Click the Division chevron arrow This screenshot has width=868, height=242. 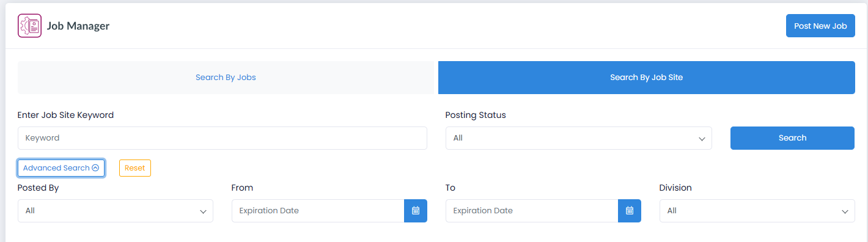tap(845, 211)
